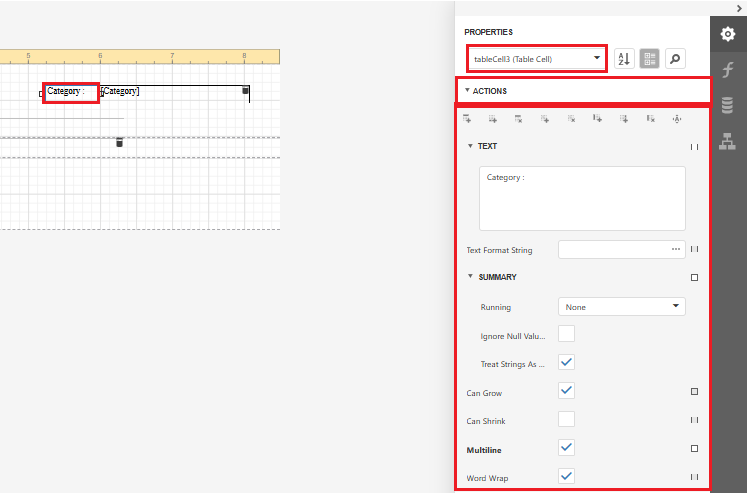The image size is (747, 493).
Task: Click the magnifier search properties icon
Action: pos(675,59)
